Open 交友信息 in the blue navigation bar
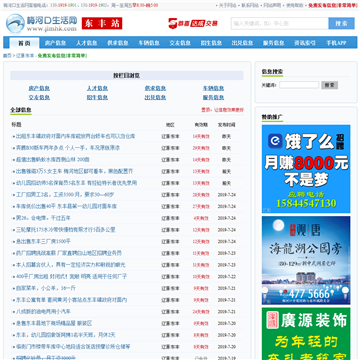 click(180, 43)
